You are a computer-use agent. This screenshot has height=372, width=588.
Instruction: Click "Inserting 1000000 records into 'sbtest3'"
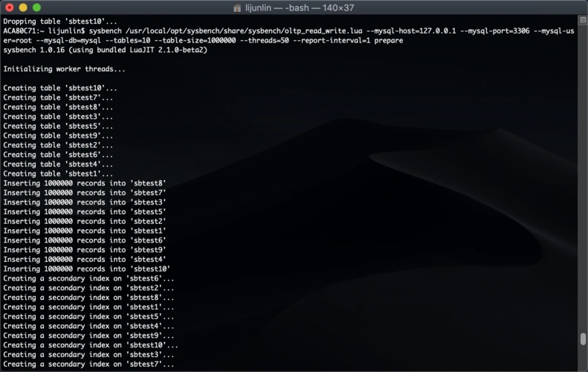pos(85,202)
